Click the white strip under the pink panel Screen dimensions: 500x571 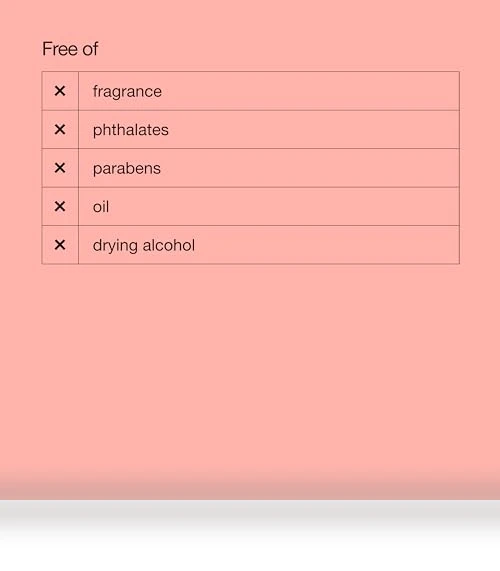click(x=250, y=555)
